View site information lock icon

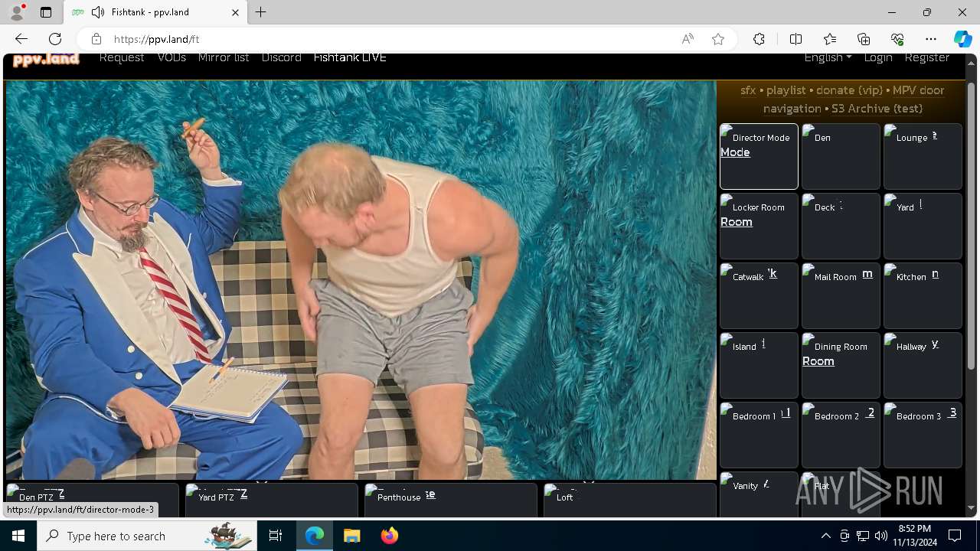pyautogui.click(x=96, y=39)
